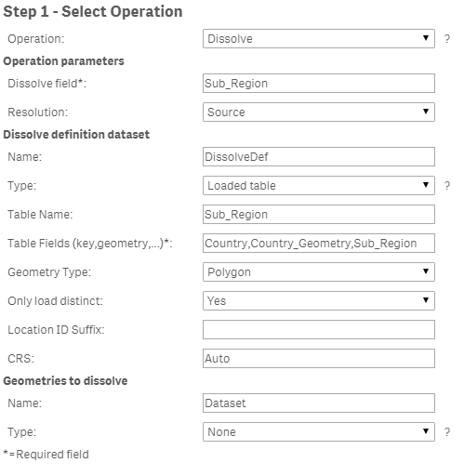Expand the Resolution dropdown set to Source

coord(319,112)
